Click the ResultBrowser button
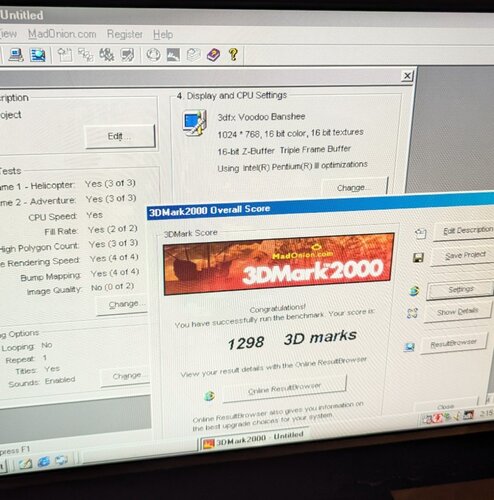Viewport: 494px width, 500px height. (x=453, y=343)
